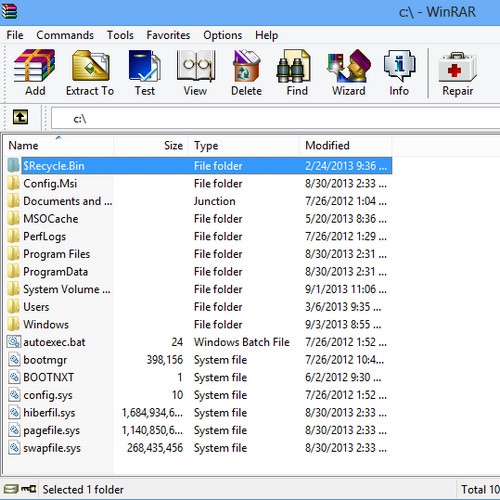Click the Junction type cell
The height and width of the screenshot is (500, 500).
tap(214, 201)
